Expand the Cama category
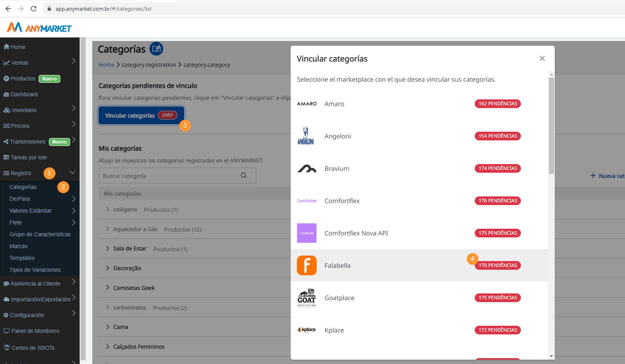Screen dimensions: 625x364 pos(108,327)
